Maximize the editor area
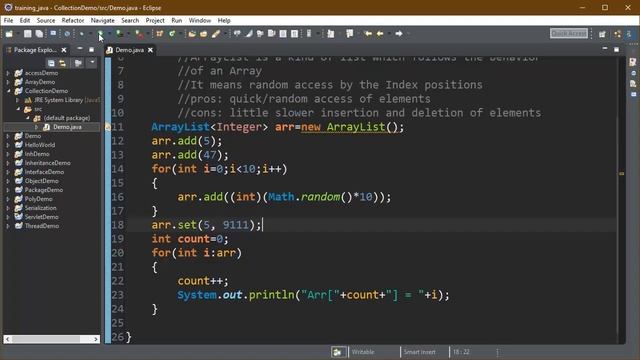640x360 pixels. pos(616,49)
